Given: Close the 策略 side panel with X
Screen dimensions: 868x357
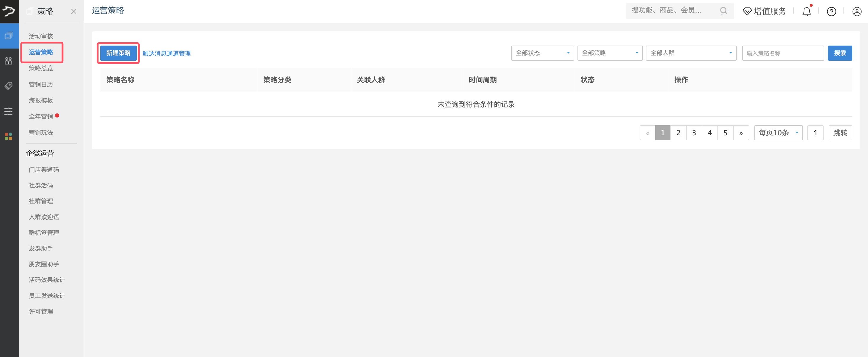Looking at the screenshot, I should [74, 12].
